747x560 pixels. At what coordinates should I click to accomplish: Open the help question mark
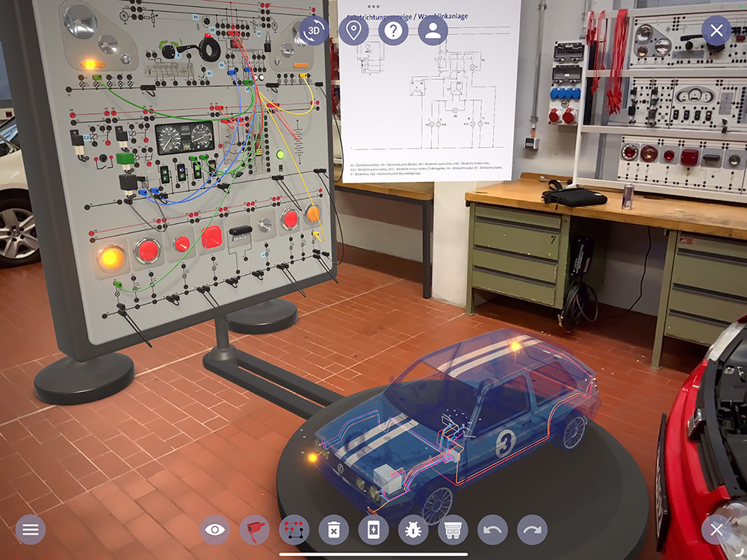click(x=393, y=31)
